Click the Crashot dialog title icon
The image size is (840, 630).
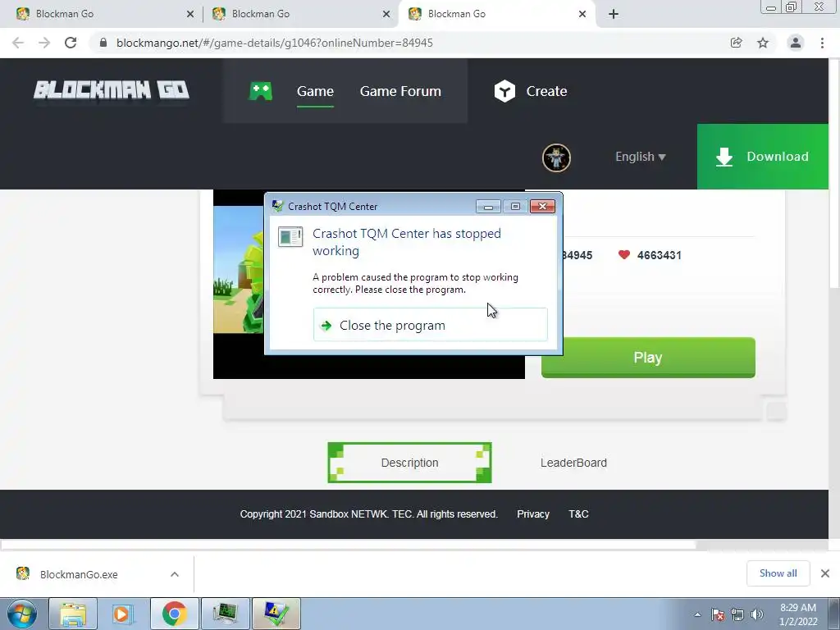(x=277, y=206)
